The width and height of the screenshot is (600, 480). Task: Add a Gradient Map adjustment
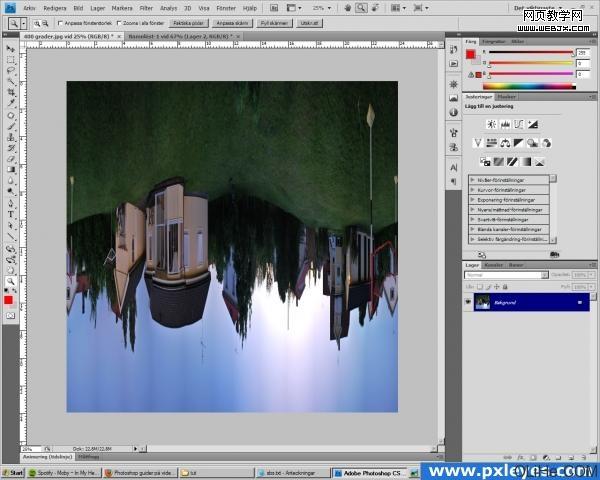click(x=526, y=162)
